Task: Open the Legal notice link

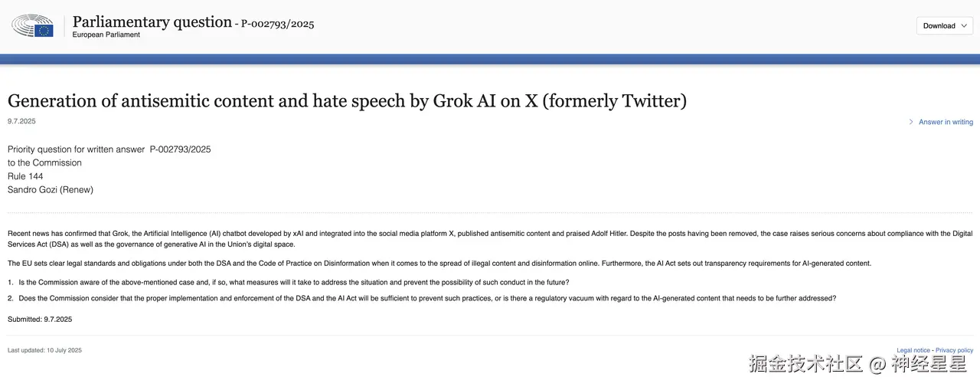Action: [913, 350]
